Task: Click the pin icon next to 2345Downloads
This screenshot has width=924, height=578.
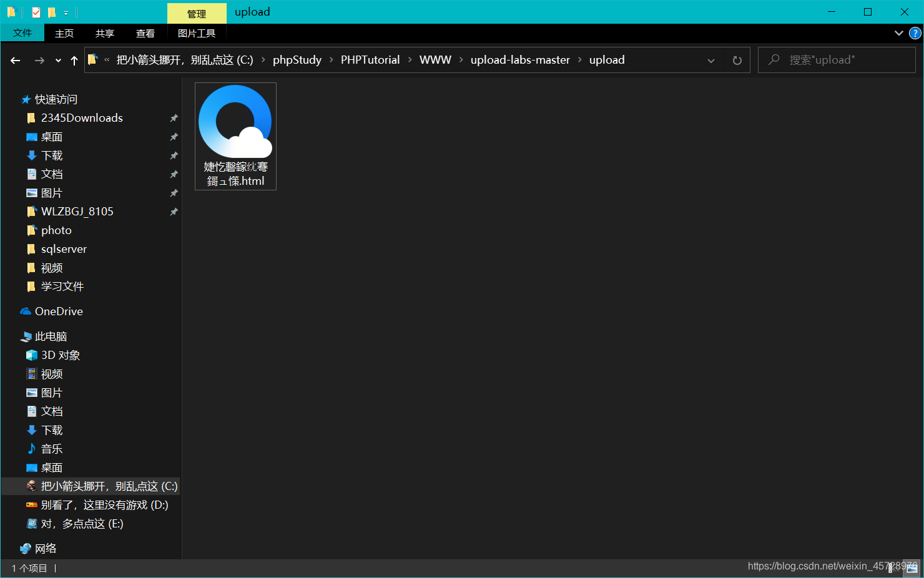Action: pyautogui.click(x=174, y=118)
